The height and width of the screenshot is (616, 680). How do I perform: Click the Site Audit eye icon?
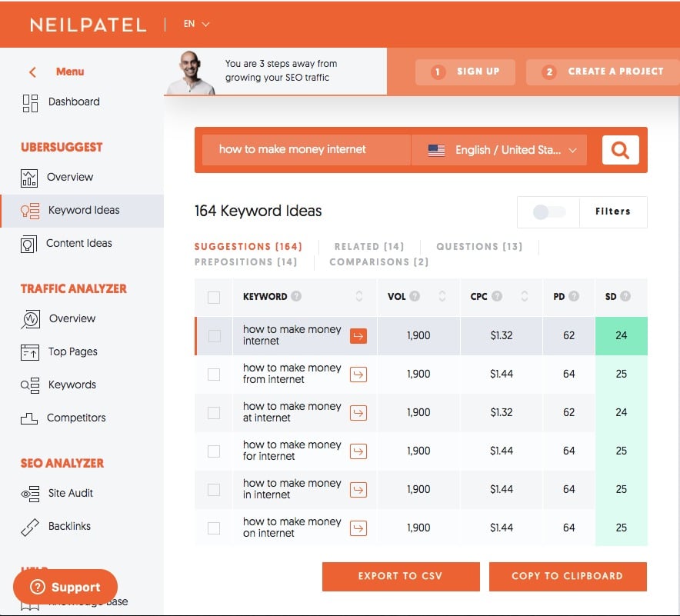pyautogui.click(x=30, y=494)
